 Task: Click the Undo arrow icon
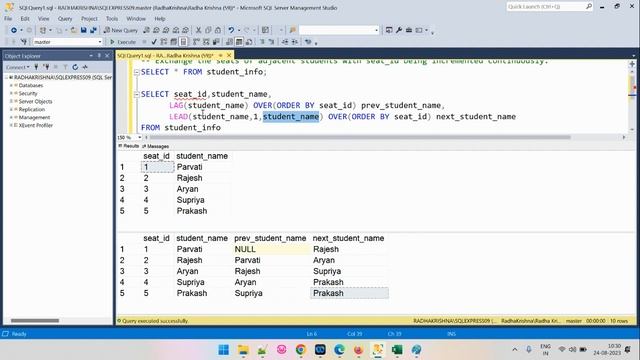(x=231, y=30)
